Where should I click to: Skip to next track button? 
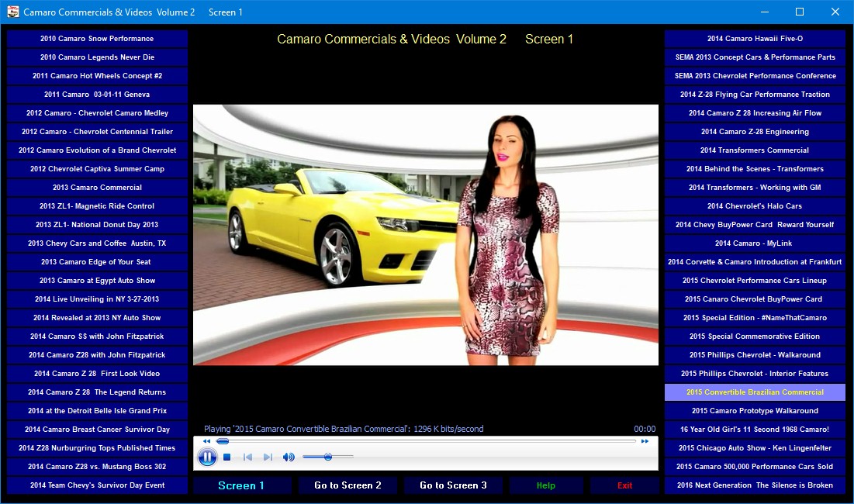pyautogui.click(x=268, y=457)
